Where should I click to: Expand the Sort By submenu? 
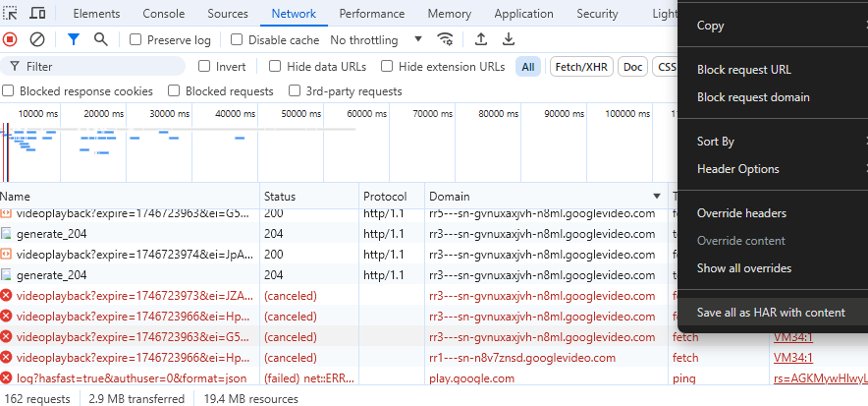(x=773, y=142)
